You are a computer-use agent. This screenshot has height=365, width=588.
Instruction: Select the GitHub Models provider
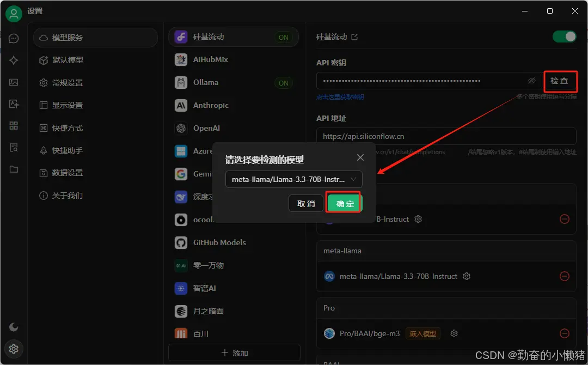coord(233,242)
